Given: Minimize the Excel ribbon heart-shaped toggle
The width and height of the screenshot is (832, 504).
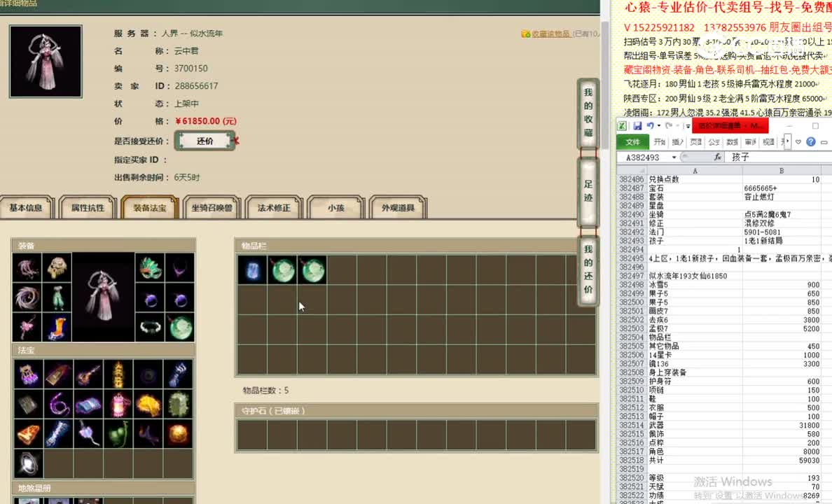Looking at the screenshot, I should (x=798, y=141).
